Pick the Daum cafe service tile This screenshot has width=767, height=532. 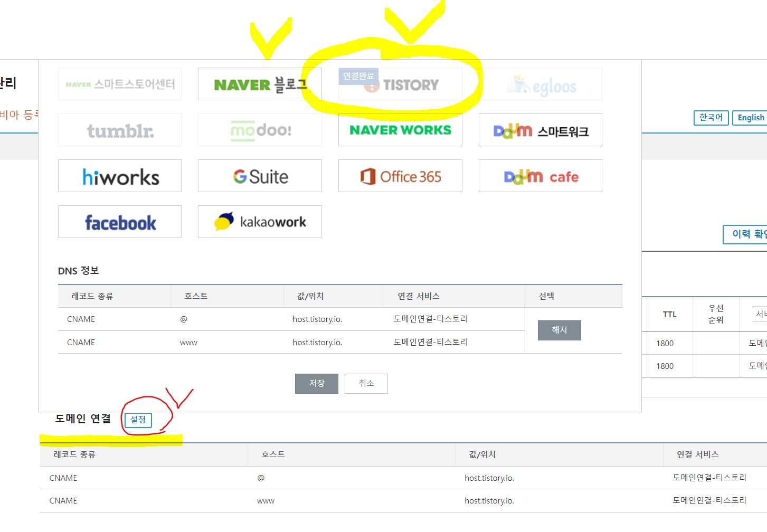pos(541,176)
